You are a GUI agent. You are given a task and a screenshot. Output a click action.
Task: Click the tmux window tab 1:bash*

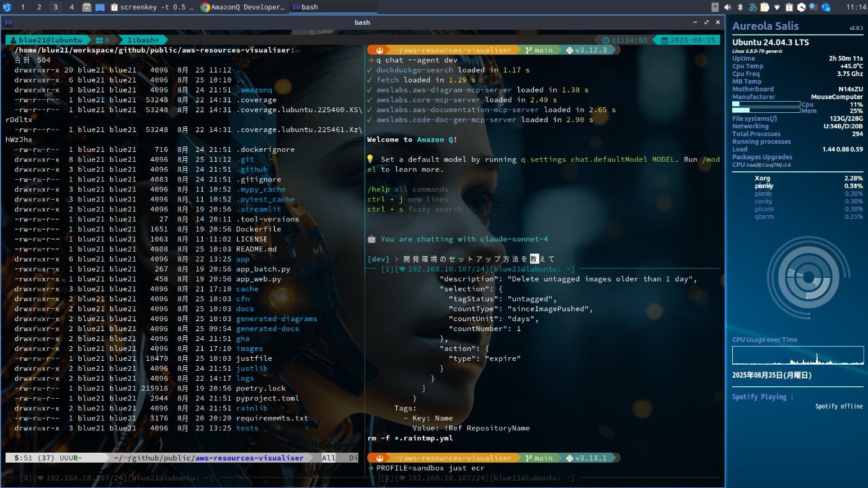click(144, 40)
